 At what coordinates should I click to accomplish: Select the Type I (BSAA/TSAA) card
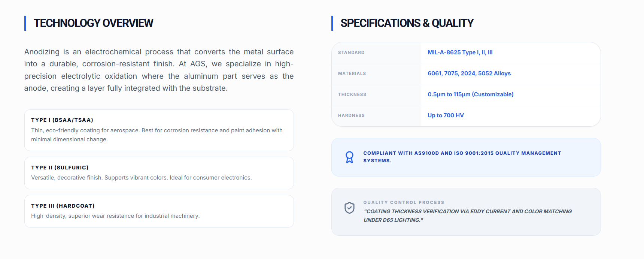[159, 130]
